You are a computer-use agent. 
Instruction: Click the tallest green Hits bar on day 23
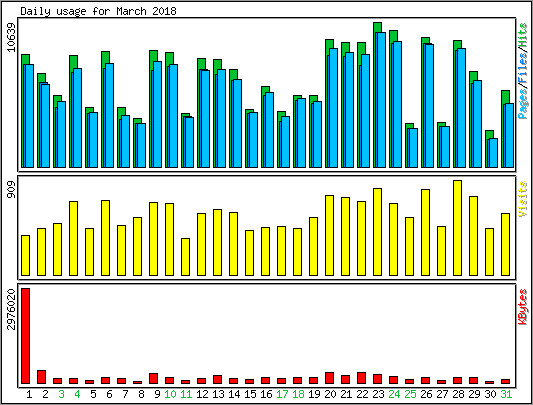coord(377,27)
